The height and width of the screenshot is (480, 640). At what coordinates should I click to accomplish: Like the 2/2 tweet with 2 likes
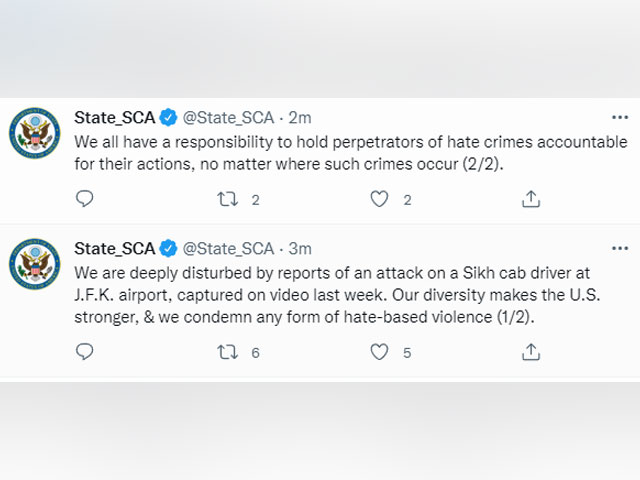(x=379, y=199)
